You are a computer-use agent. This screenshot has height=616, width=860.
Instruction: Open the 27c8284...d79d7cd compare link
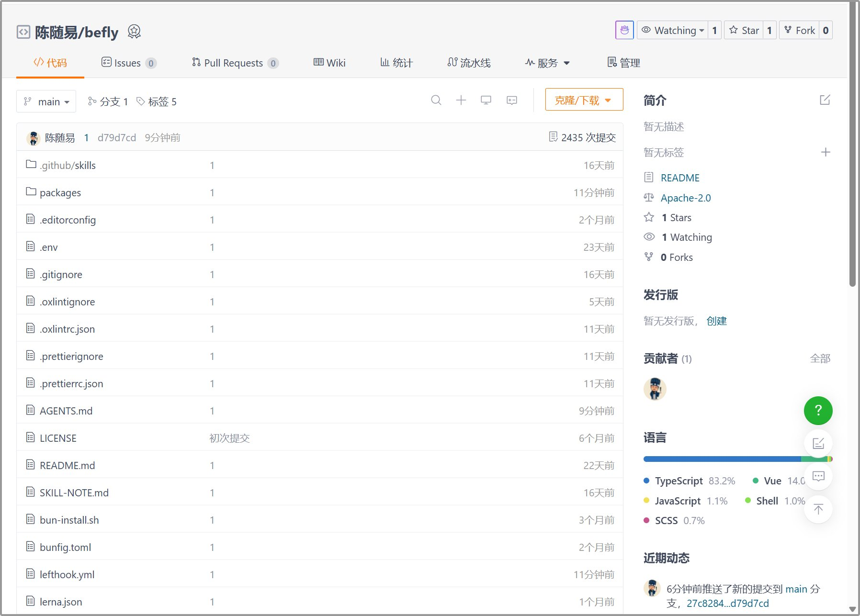pyautogui.click(x=727, y=603)
